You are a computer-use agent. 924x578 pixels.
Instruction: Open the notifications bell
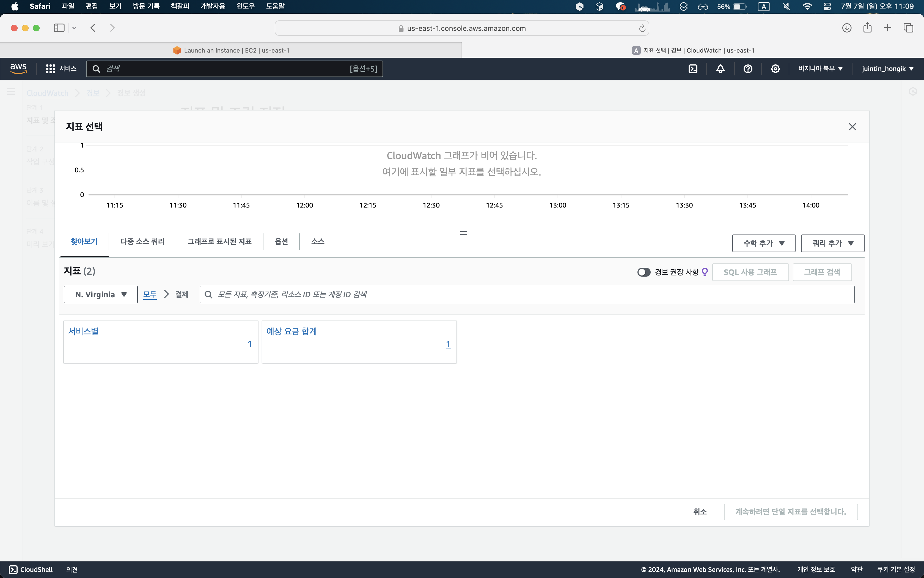[720, 69]
